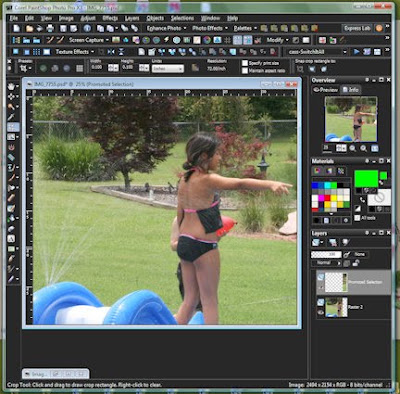The image size is (400, 394).
Task: Open the Units Inches dropdown
Action: click(x=168, y=69)
